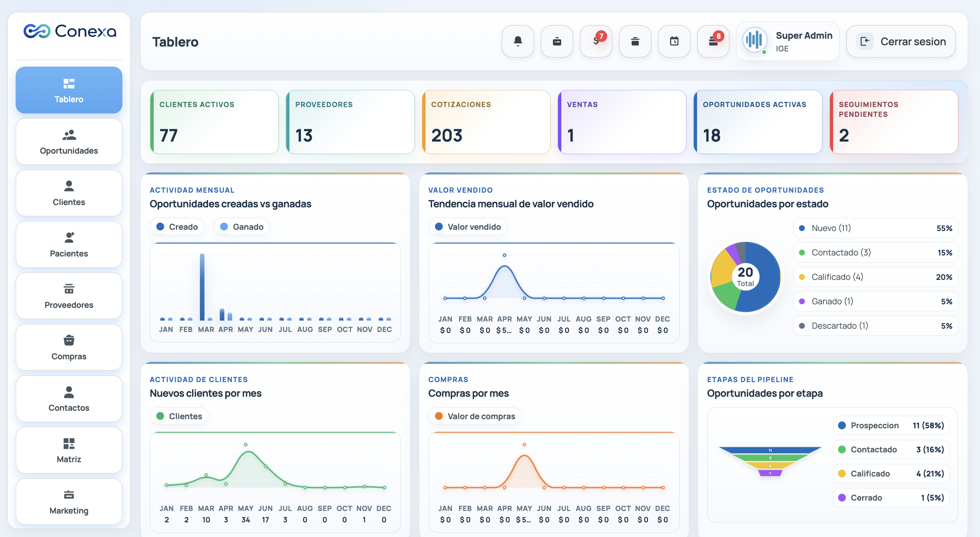The width and height of the screenshot is (980, 537).
Task: Click the purple bottom funnel layer
Action: 770,473
